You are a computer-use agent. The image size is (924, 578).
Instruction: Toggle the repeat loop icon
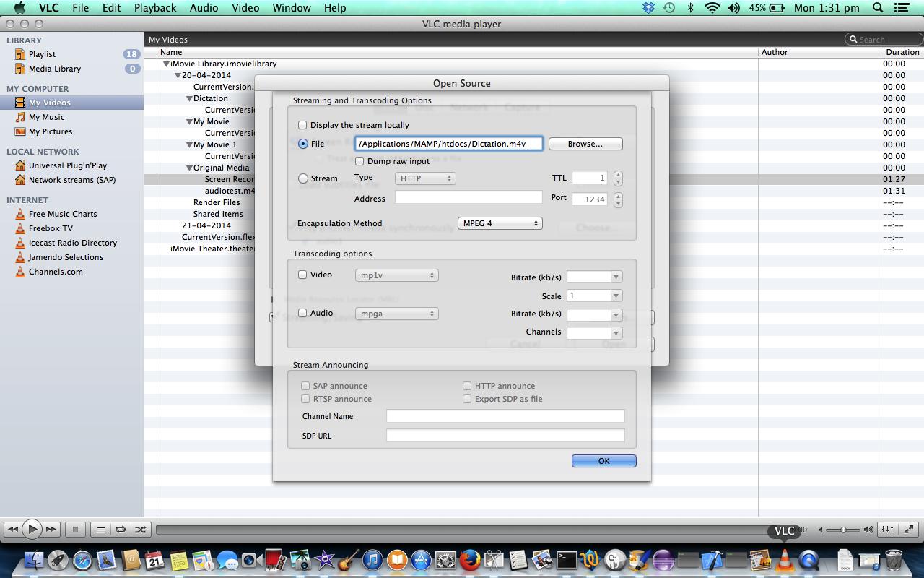121,529
